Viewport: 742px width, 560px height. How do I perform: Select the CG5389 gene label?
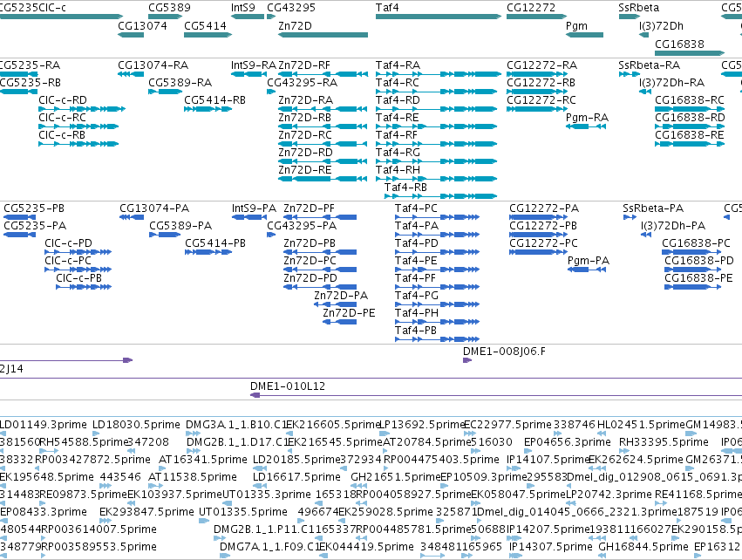coord(169,8)
